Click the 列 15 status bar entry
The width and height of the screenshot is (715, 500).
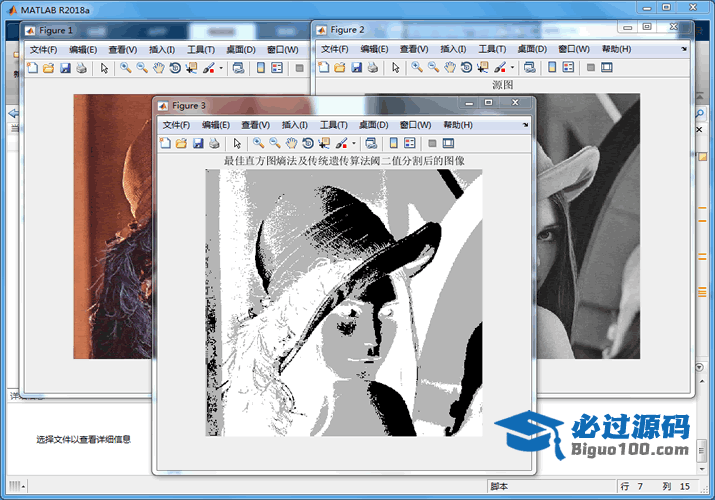(676, 486)
